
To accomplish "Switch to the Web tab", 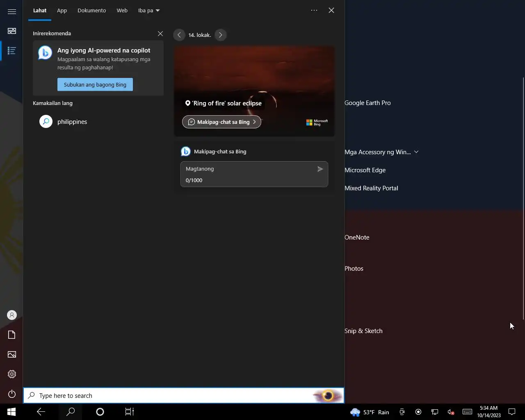I will tap(122, 10).
